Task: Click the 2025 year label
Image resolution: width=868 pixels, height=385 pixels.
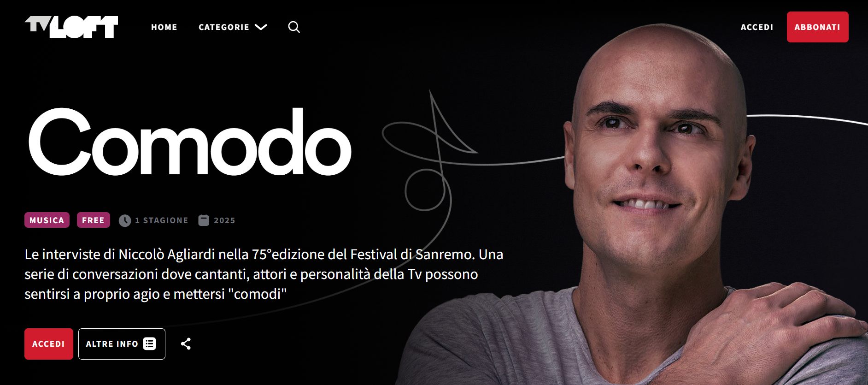Action: 224,220
